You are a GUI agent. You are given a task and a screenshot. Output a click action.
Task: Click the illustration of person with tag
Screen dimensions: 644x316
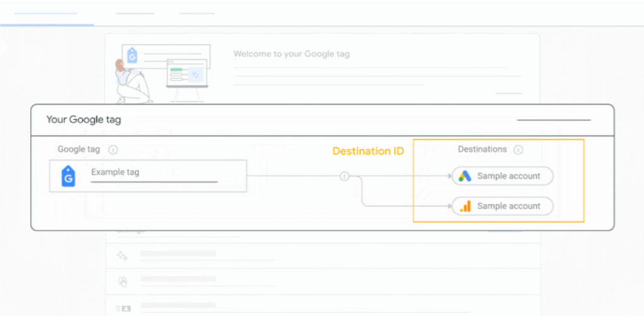(163, 73)
